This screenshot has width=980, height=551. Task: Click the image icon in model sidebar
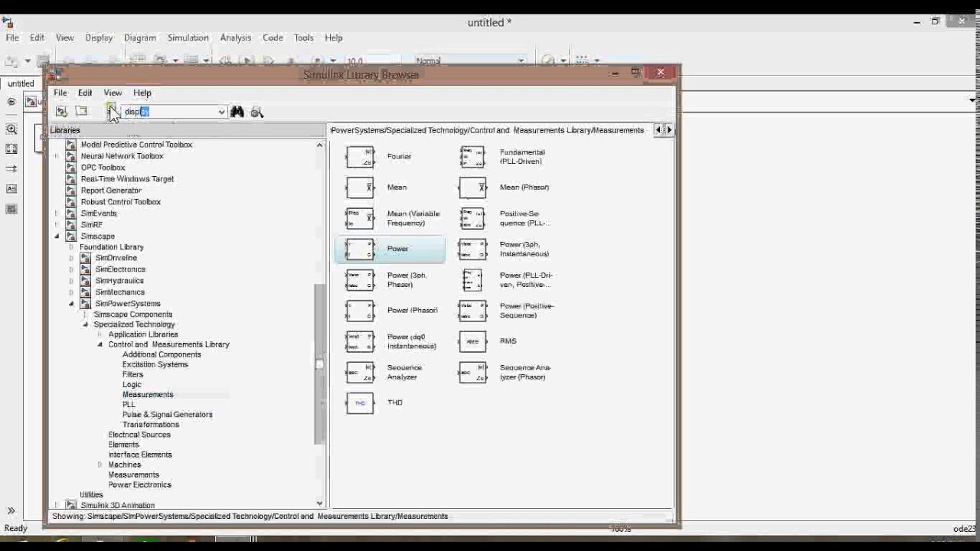[x=11, y=208]
